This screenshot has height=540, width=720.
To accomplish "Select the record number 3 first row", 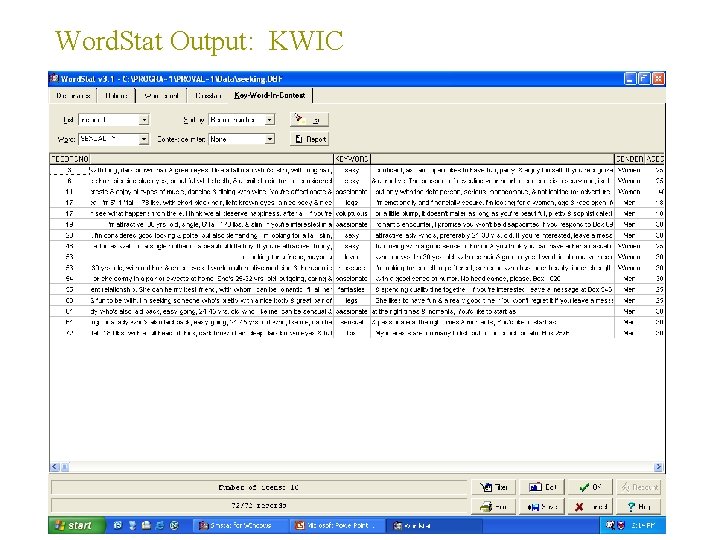I will 357,170.
